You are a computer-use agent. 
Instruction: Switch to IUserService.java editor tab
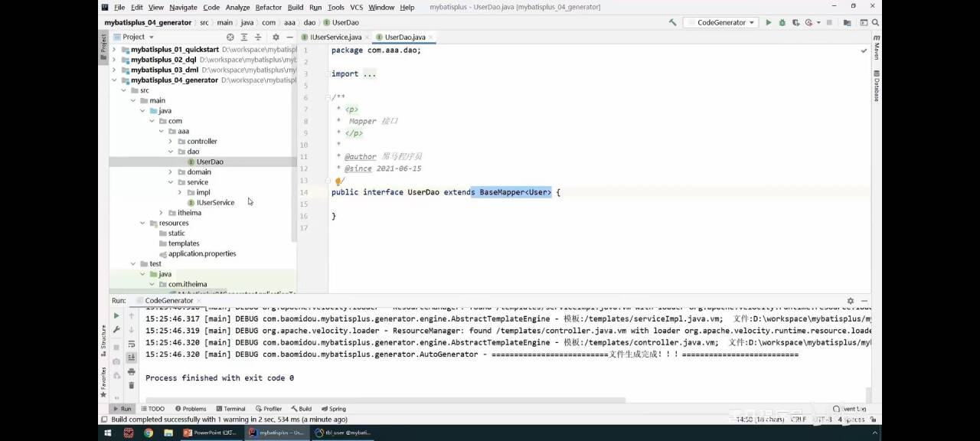click(335, 37)
